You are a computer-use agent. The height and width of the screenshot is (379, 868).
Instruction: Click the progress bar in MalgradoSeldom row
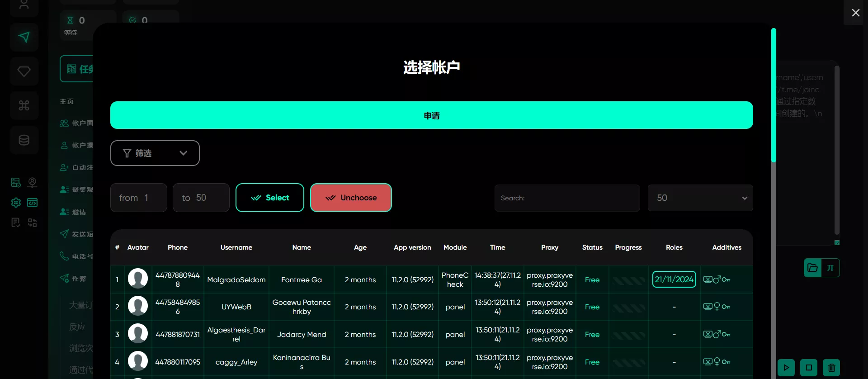point(629,281)
